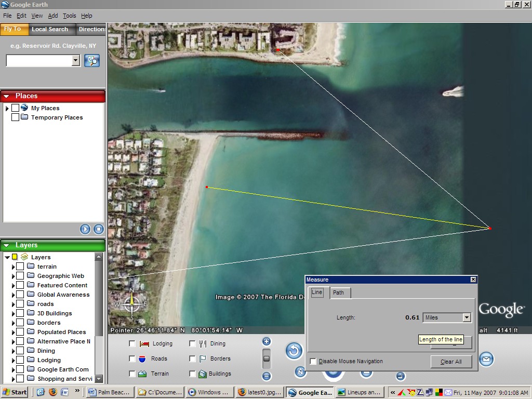The image size is (532, 399).
Task: Click the email envelope button beside the Measure dialog
Action: coord(486,359)
